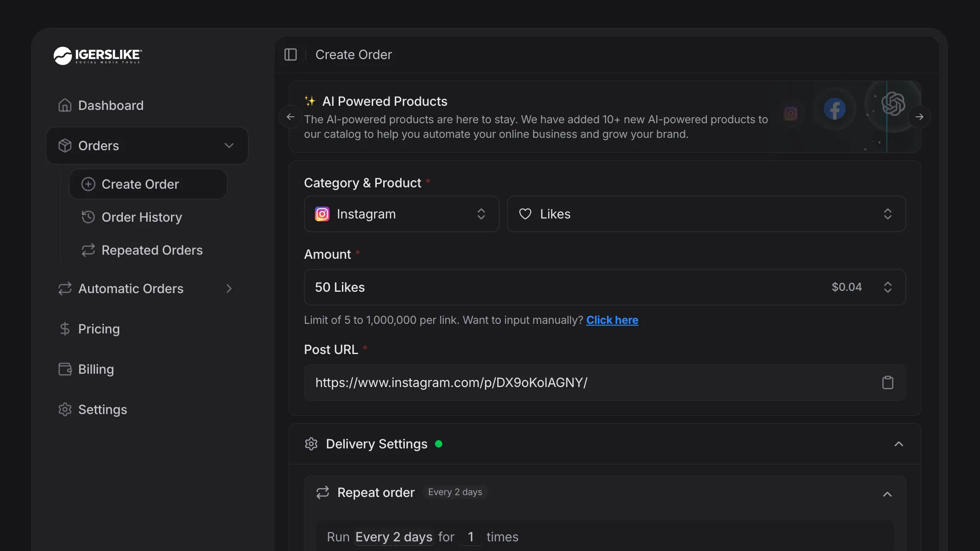
Task: Click the OpenAI icon in banner
Action: (893, 103)
